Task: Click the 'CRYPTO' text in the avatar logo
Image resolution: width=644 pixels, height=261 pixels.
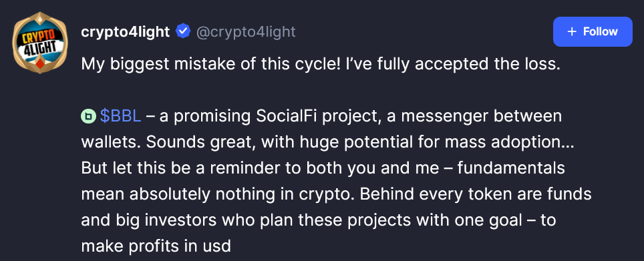Action: pyautogui.click(x=40, y=36)
